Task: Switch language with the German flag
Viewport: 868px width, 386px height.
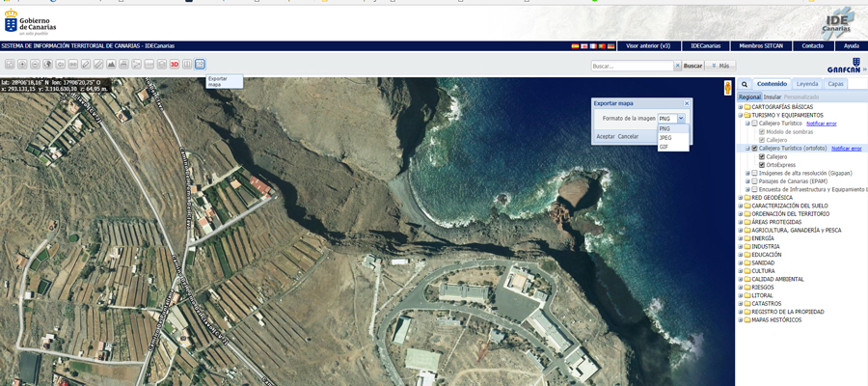Action: coord(611,46)
